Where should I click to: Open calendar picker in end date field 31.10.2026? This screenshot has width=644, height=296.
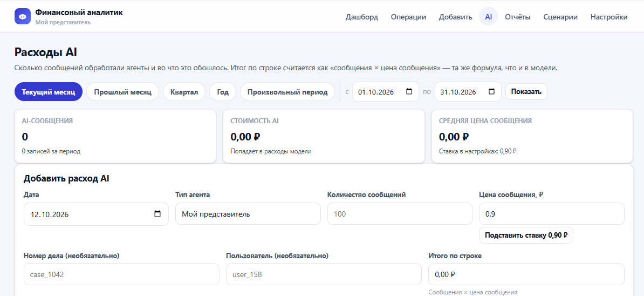point(491,92)
